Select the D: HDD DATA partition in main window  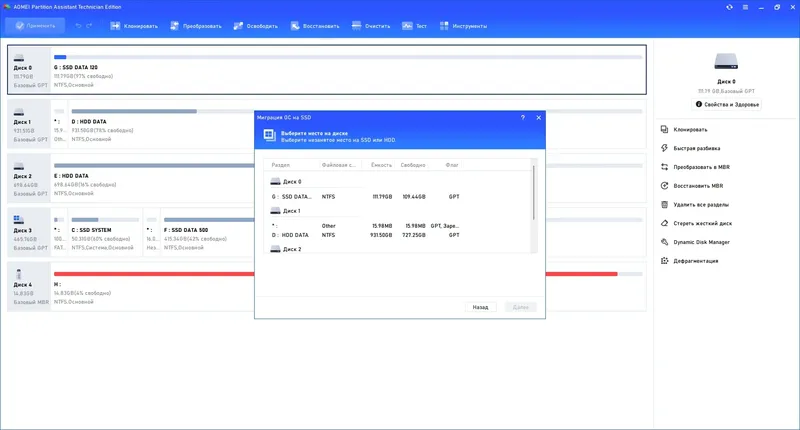click(162, 125)
